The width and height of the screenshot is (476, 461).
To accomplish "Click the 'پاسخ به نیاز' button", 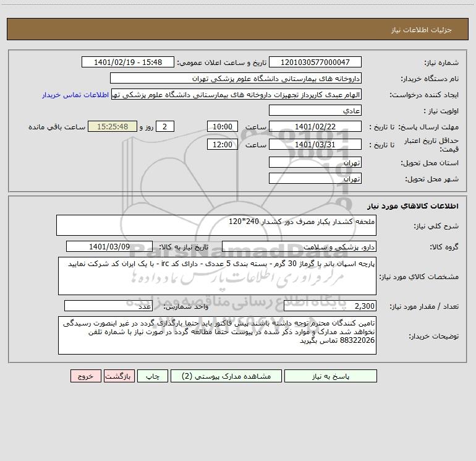I will 331,376.
